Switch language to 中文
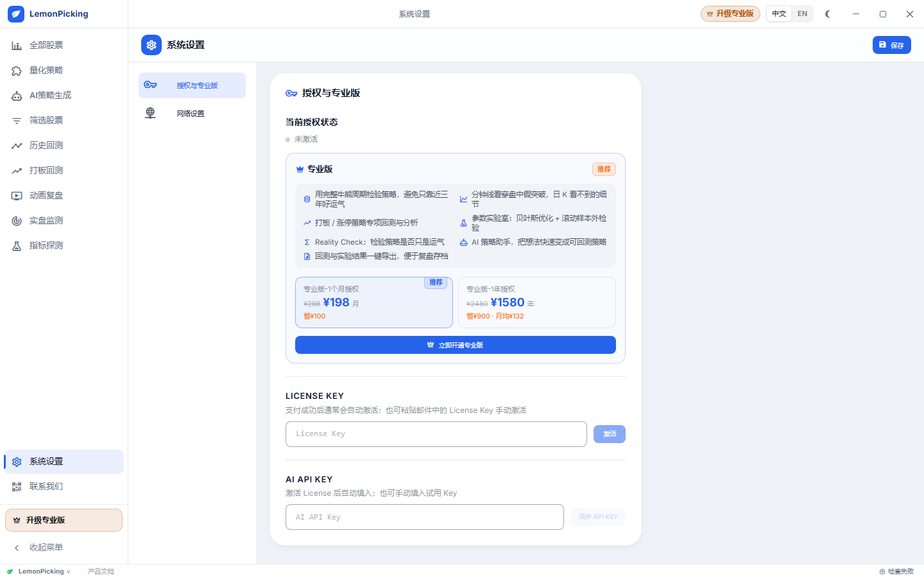 click(779, 13)
